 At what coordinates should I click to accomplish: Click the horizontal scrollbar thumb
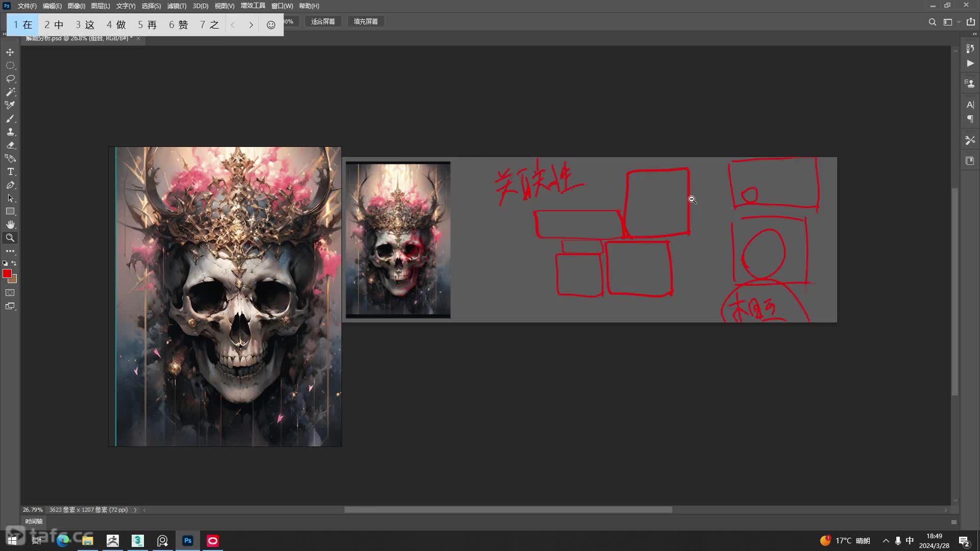tap(508, 510)
